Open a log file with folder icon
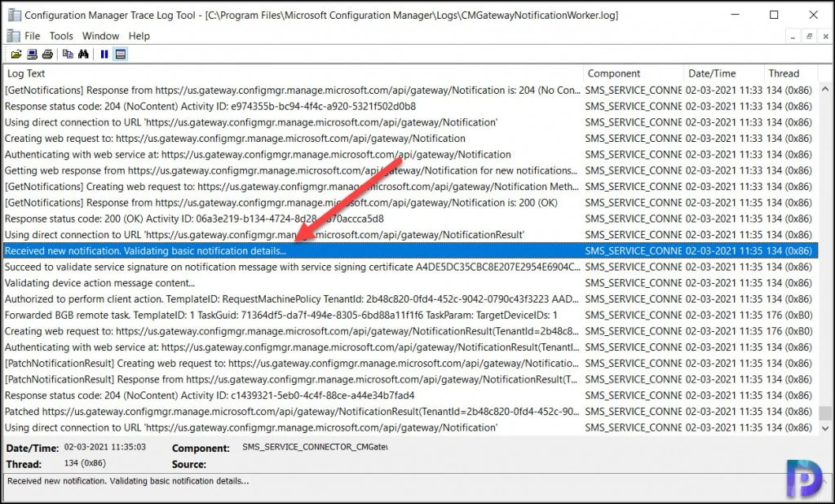 click(16, 54)
